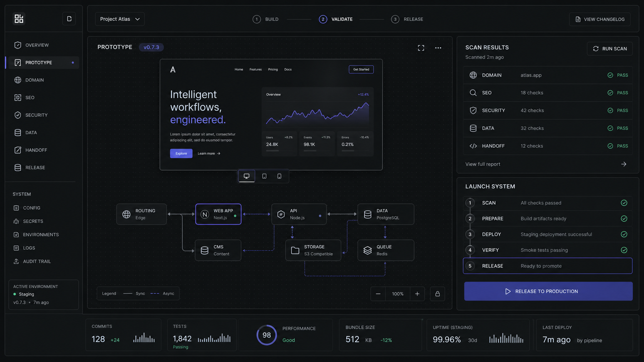Click the new document icon in sidebar header
The image size is (644, 362).
pyautogui.click(x=69, y=19)
